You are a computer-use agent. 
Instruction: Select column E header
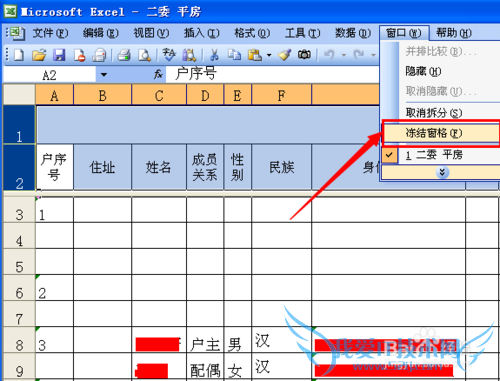pyautogui.click(x=238, y=95)
